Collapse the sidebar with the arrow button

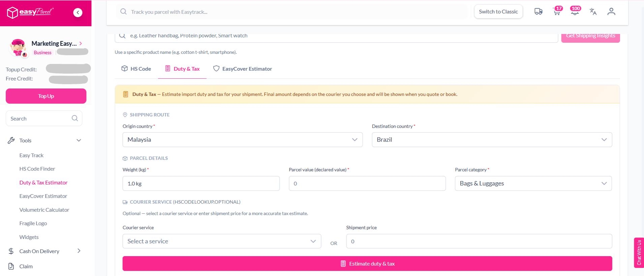(78, 12)
